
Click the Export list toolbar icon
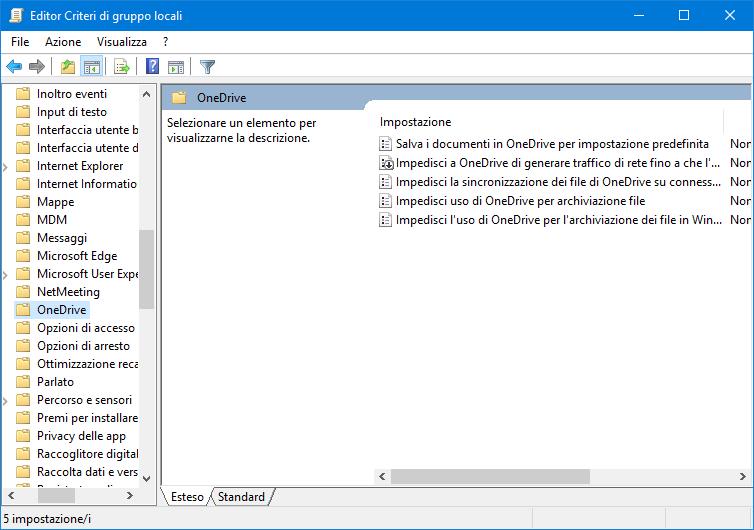tap(122, 66)
